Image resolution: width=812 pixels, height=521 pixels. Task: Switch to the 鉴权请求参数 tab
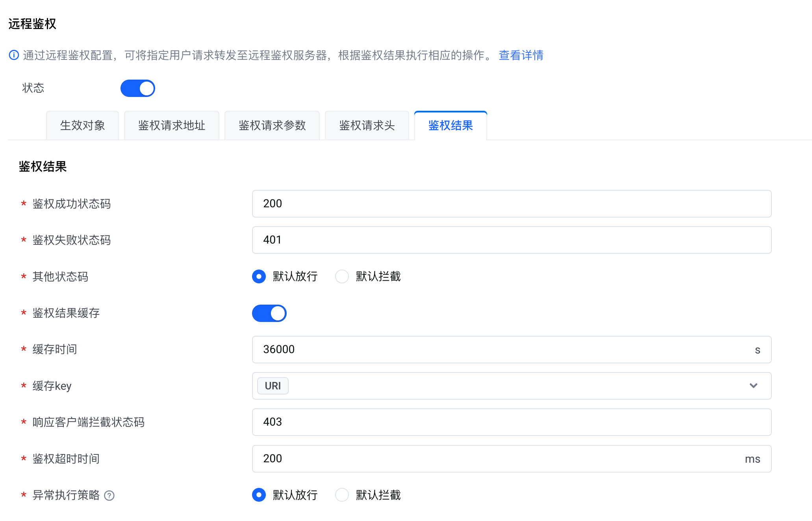click(272, 125)
